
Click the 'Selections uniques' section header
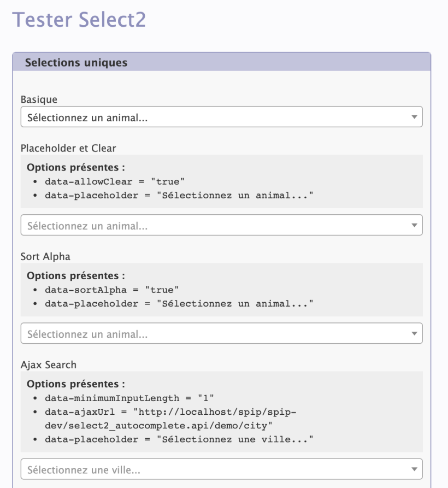pos(76,62)
